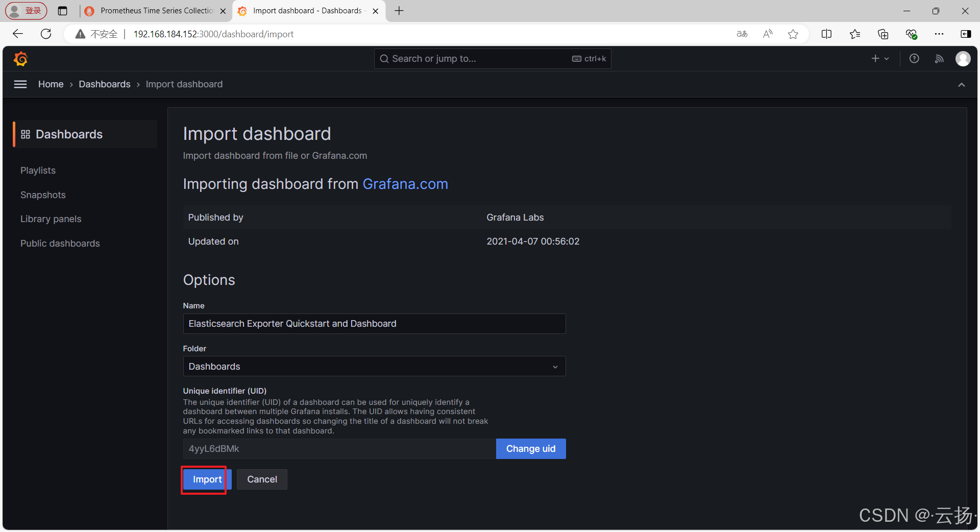Open the tab actions menu icon
Image resolution: width=980 pixels, height=532 pixels.
(x=63, y=11)
